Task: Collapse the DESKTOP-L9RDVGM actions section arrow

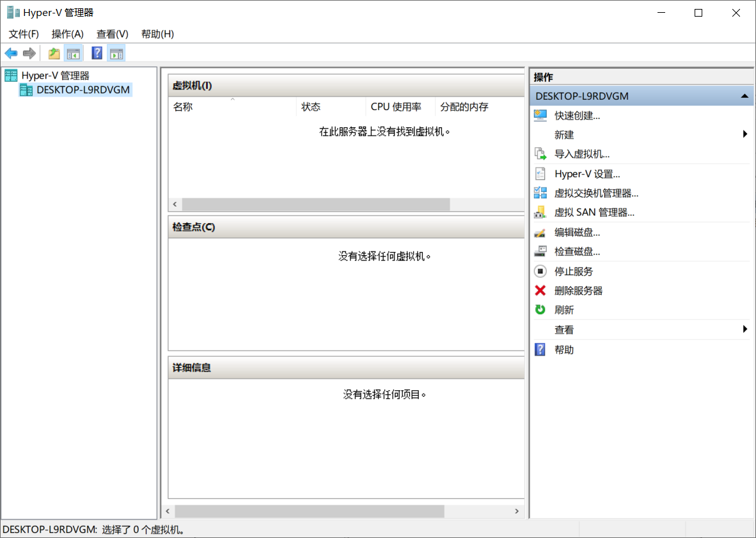Action: coord(744,97)
